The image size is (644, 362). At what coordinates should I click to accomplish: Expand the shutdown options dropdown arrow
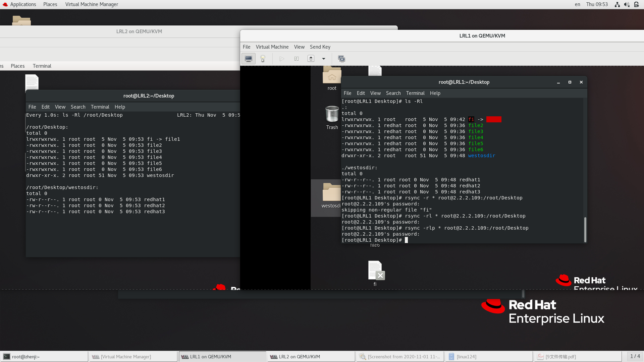pyautogui.click(x=324, y=59)
